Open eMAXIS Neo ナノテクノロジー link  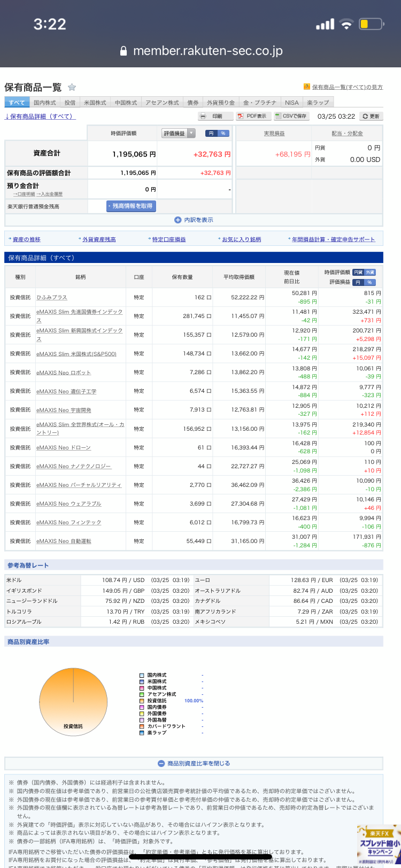(x=74, y=466)
